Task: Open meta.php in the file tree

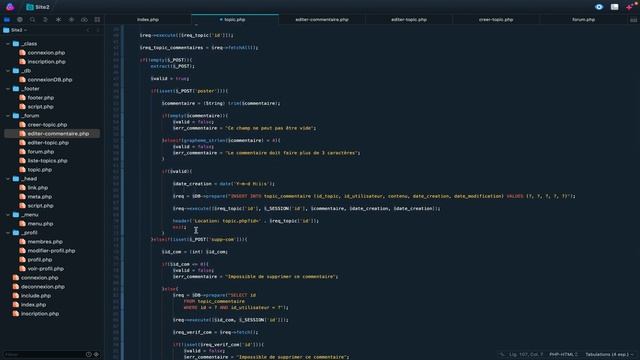Action: pyautogui.click(x=40, y=197)
